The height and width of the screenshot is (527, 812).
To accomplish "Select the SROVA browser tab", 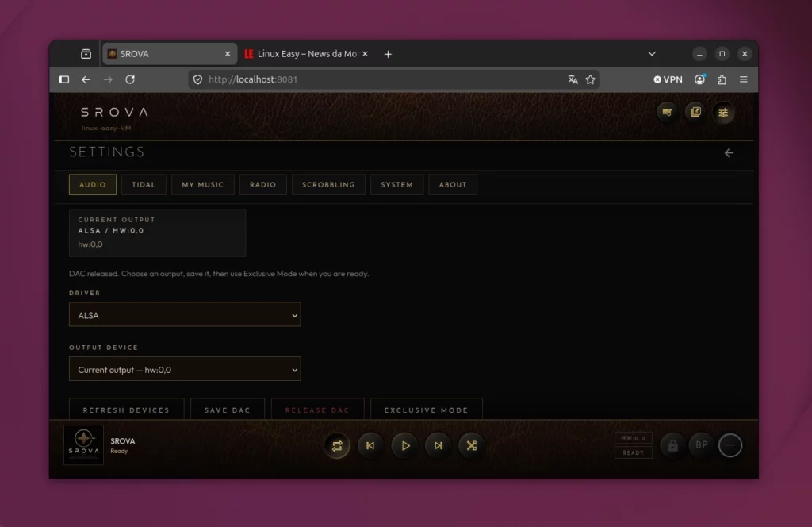I will point(170,54).
